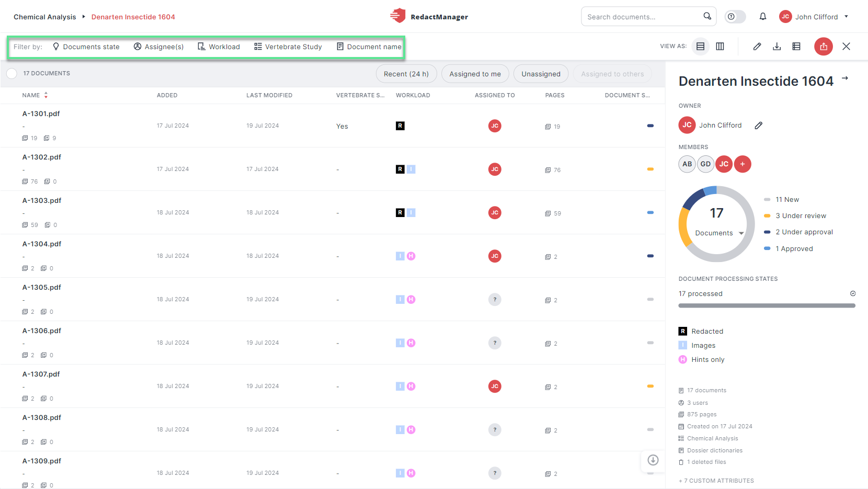Click JC assignee avatar for A-1303.pdf
The width and height of the screenshot is (868, 489).
(x=495, y=212)
